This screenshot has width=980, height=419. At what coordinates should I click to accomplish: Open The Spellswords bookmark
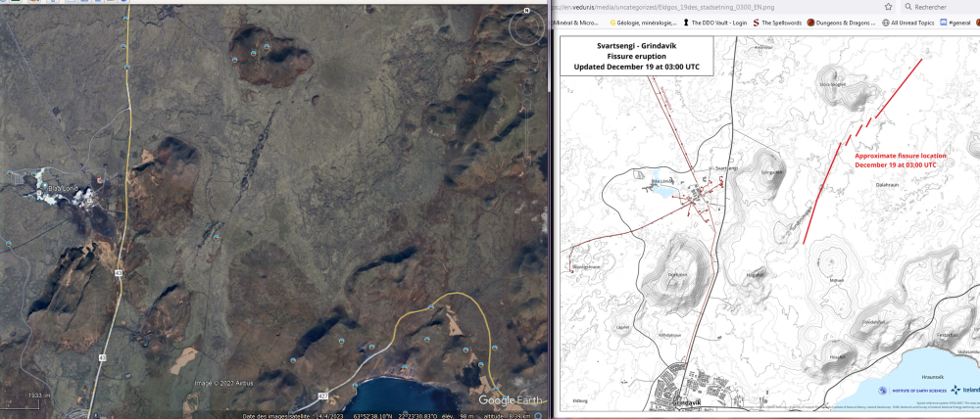pos(776,23)
